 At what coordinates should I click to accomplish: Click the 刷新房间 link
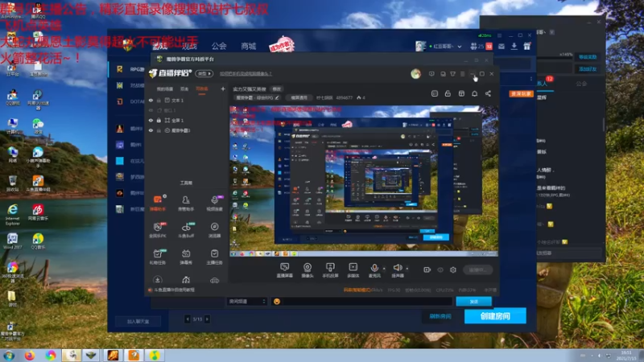point(440,316)
